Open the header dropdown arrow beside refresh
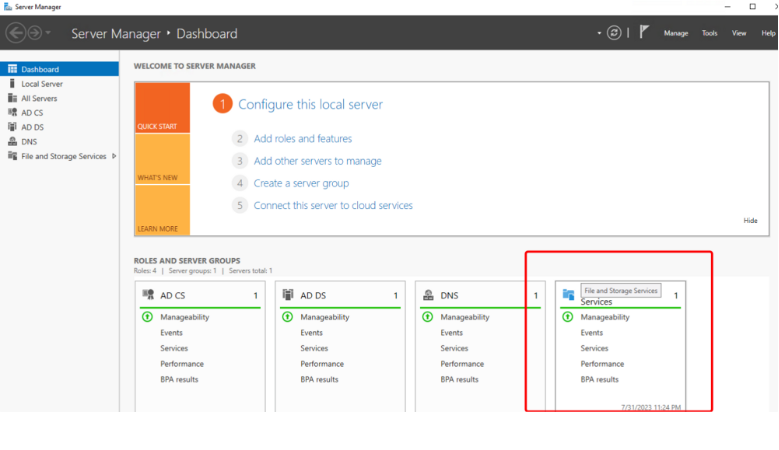779x450 pixels. click(599, 33)
